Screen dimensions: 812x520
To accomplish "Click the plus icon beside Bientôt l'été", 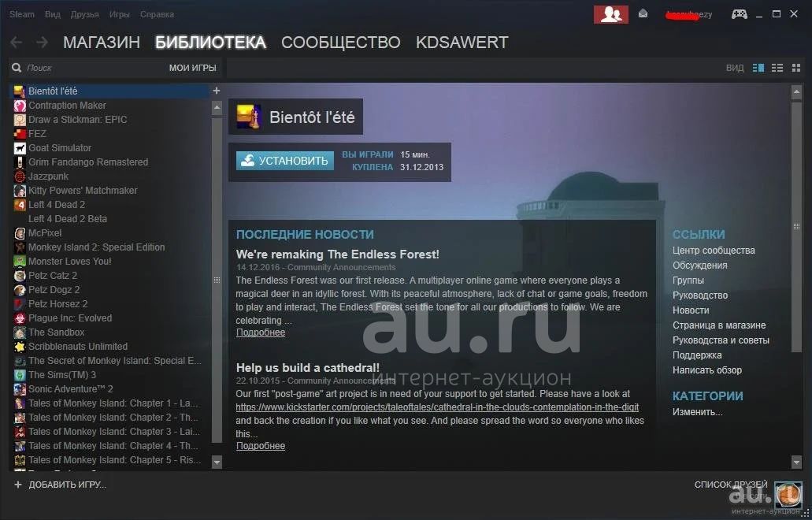I will pos(217,91).
